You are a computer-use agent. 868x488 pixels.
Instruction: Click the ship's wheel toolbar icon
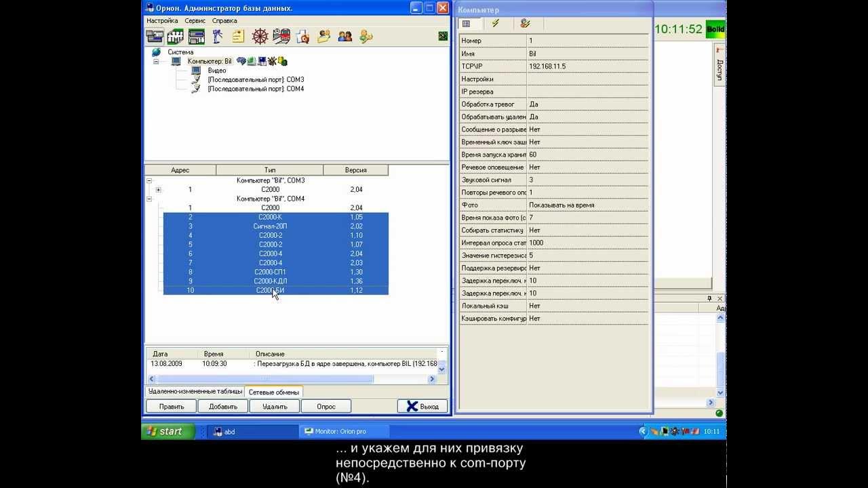coord(260,37)
